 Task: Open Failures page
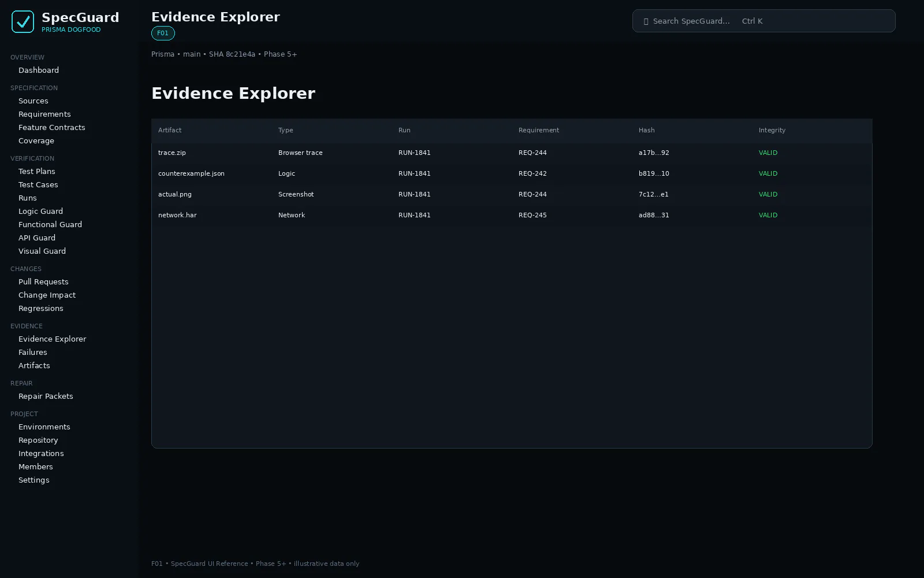tap(33, 352)
